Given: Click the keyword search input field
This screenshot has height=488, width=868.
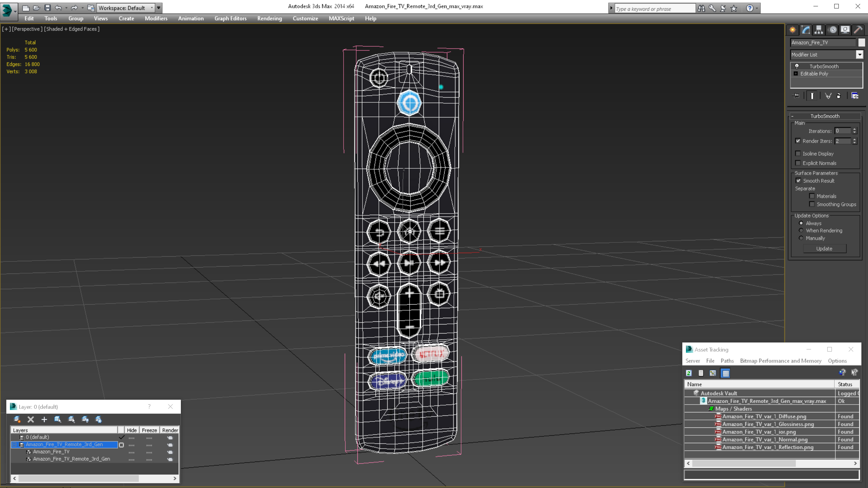Looking at the screenshot, I should 654,9.
